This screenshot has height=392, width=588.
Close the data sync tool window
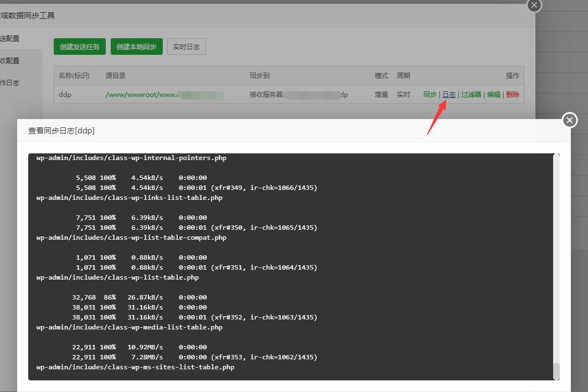point(534,5)
